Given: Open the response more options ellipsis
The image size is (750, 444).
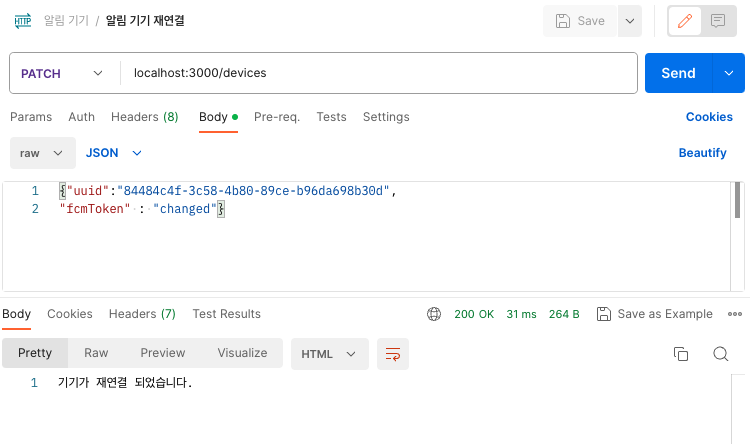Looking at the screenshot, I should point(735,314).
